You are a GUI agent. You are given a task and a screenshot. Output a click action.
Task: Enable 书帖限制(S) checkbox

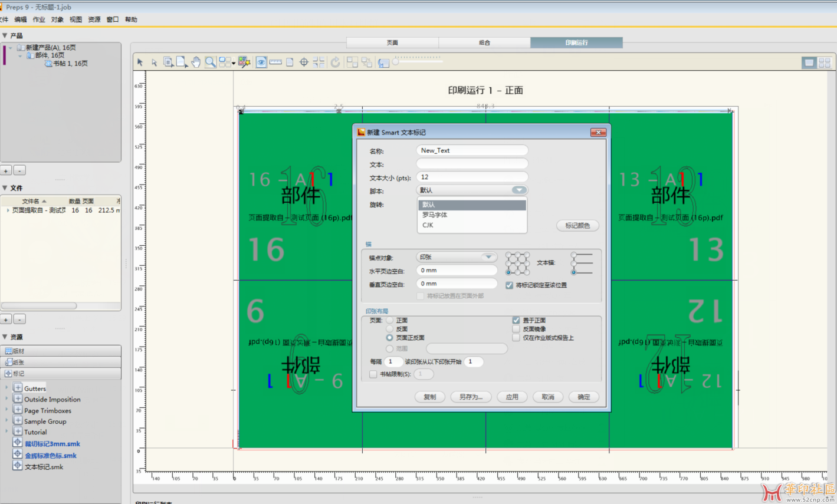pyautogui.click(x=373, y=374)
